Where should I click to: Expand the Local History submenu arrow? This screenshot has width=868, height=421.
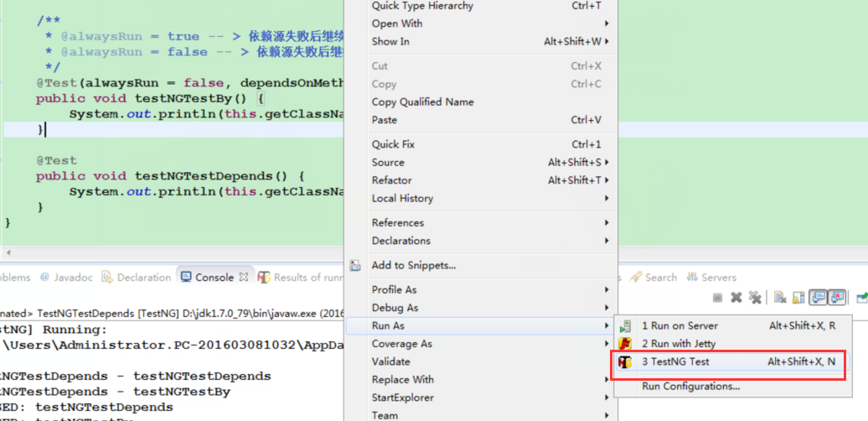[607, 198]
